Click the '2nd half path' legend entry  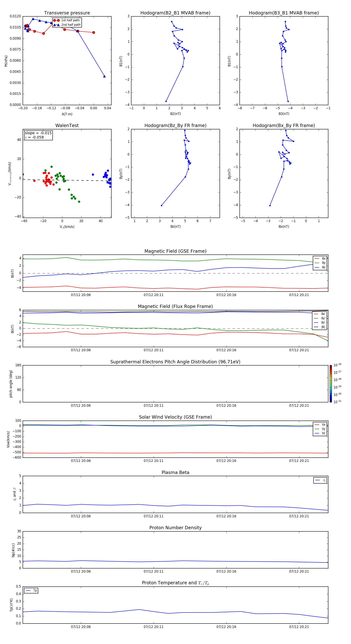point(67,25)
